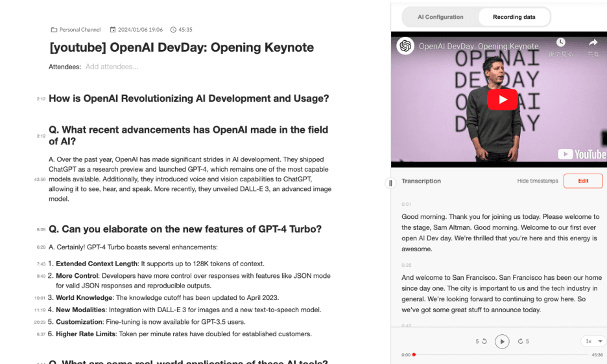Open the 1x playback speed dropdown

pos(594,341)
